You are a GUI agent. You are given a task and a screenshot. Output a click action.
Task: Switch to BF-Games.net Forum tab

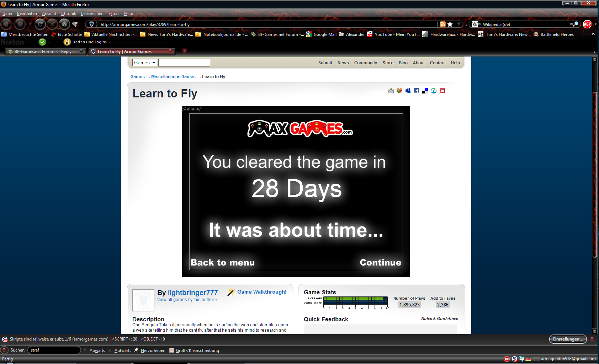45,52
